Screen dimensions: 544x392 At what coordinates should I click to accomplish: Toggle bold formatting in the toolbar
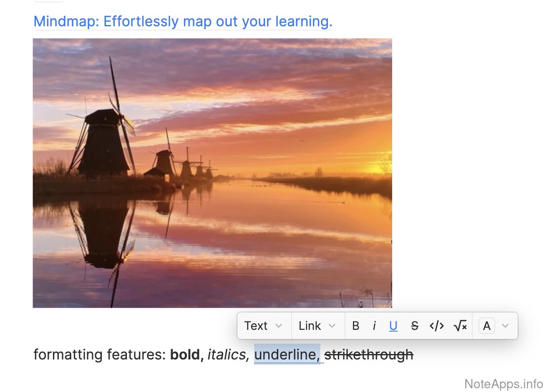pyautogui.click(x=355, y=326)
